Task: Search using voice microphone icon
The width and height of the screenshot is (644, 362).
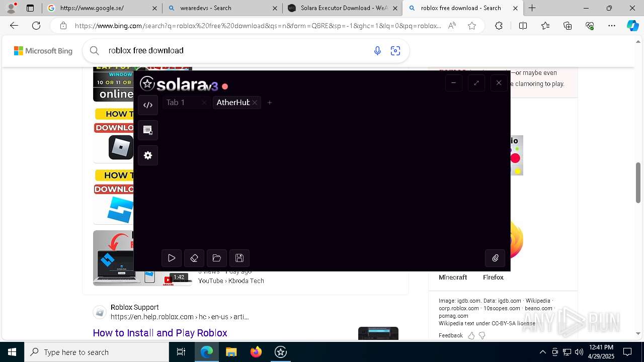Action: click(377, 50)
